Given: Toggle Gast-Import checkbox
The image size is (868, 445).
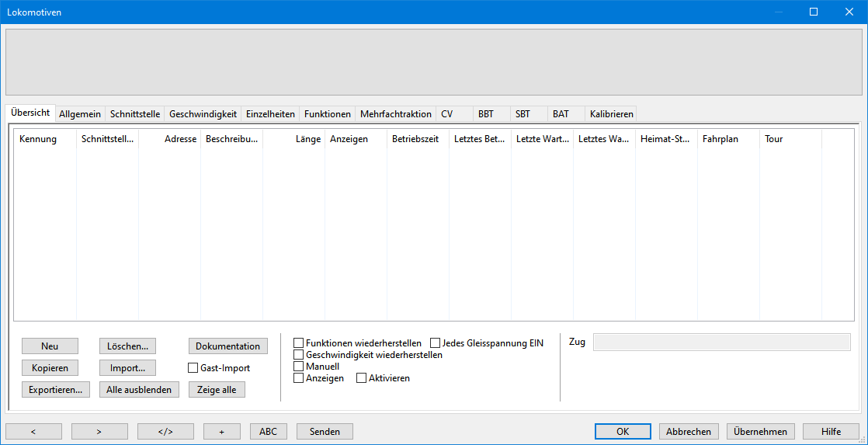Looking at the screenshot, I should (193, 368).
